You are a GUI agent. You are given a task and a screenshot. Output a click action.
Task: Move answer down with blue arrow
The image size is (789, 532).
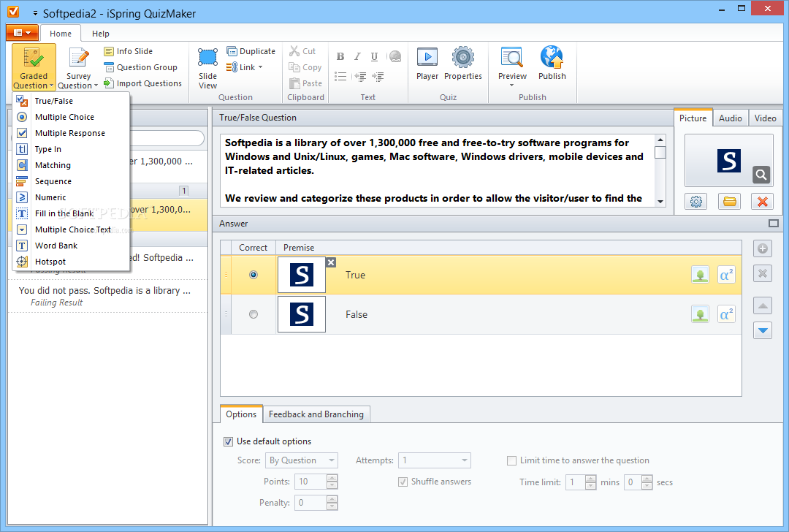(x=762, y=331)
